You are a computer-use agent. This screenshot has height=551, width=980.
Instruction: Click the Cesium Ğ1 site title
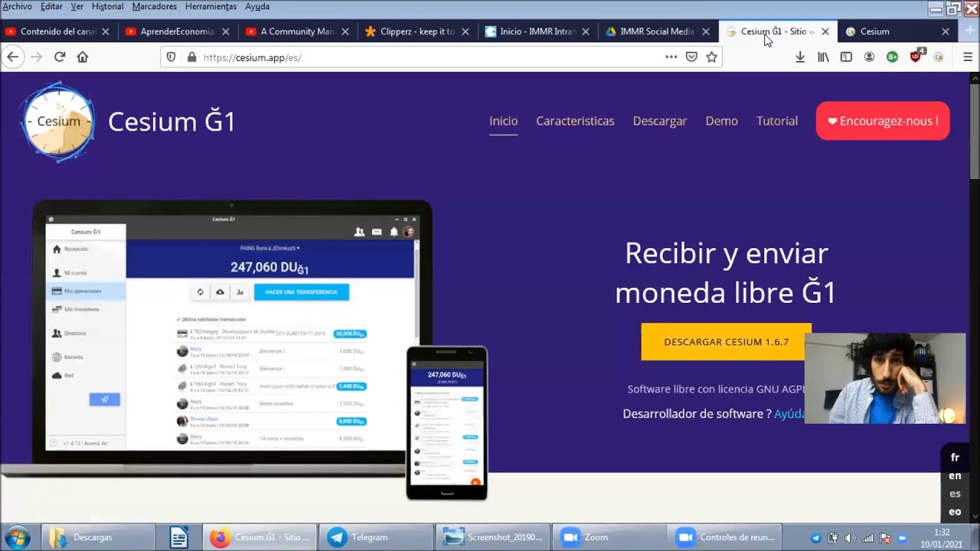pyautogui.click(x=171, y=122)
